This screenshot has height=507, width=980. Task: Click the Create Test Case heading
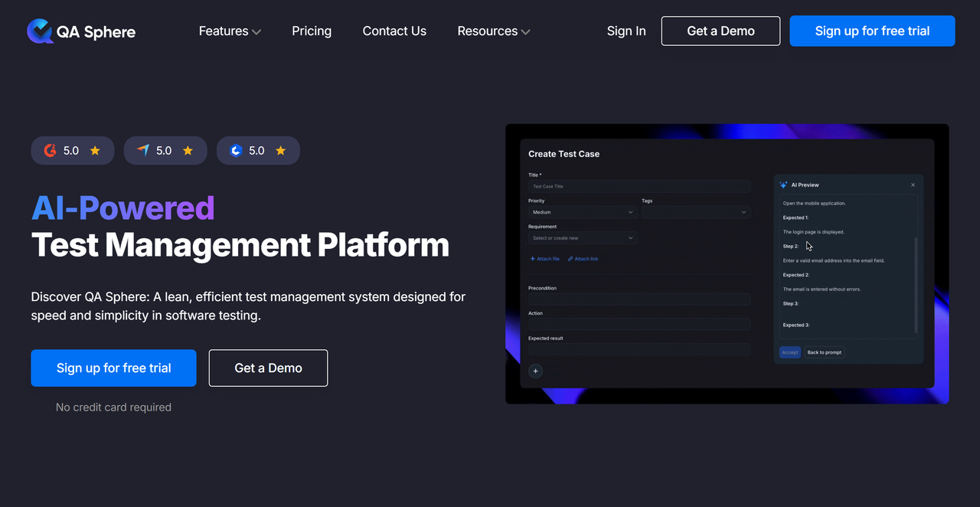pos(563,154)
